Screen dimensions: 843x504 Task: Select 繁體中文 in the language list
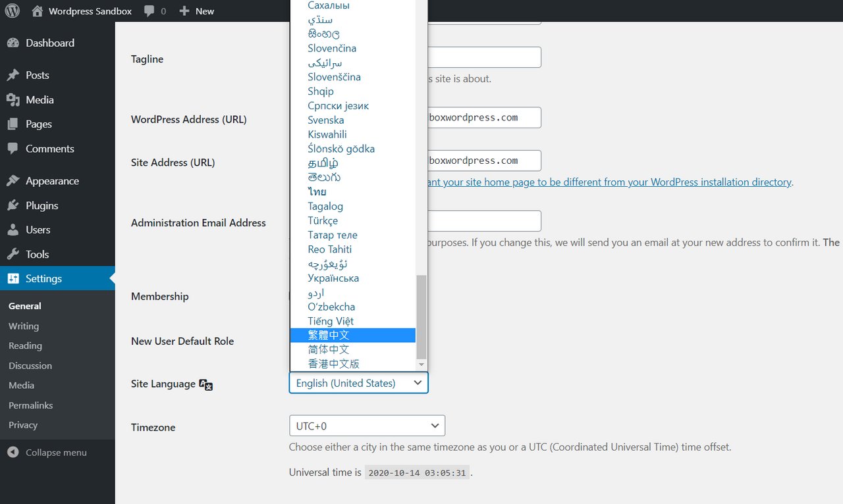(353, 336)
